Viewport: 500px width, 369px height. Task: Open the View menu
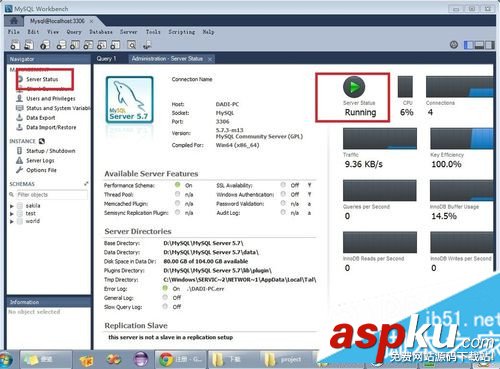tap(53, 32)
